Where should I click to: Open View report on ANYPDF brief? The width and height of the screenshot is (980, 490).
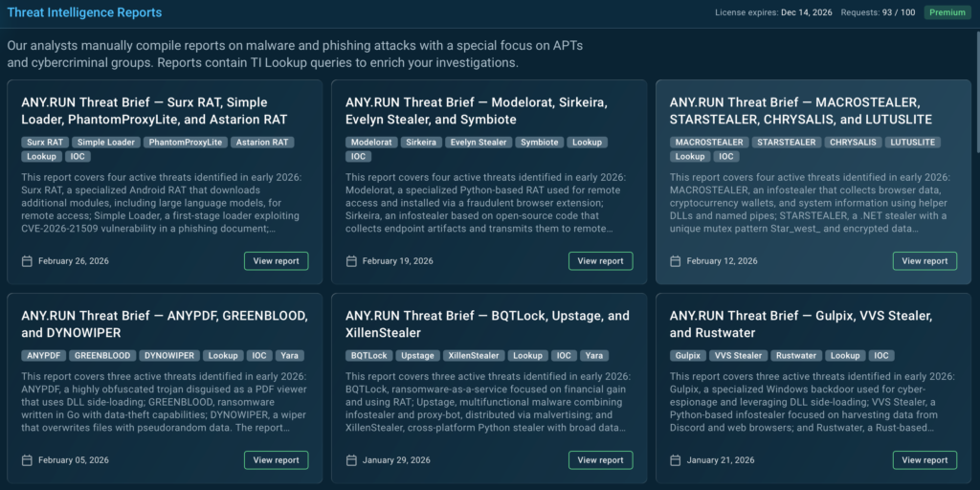276,460
